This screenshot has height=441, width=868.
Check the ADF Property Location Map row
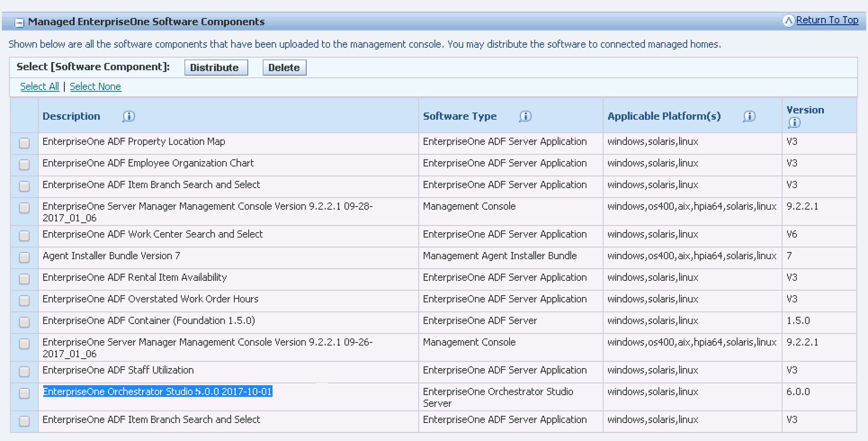tap(24, 143)
